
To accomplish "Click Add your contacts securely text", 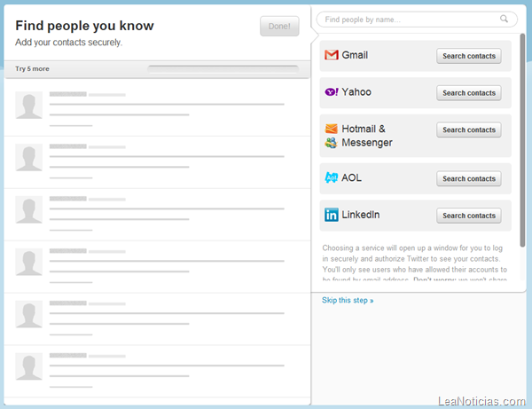I will click(x=68, y=43).
